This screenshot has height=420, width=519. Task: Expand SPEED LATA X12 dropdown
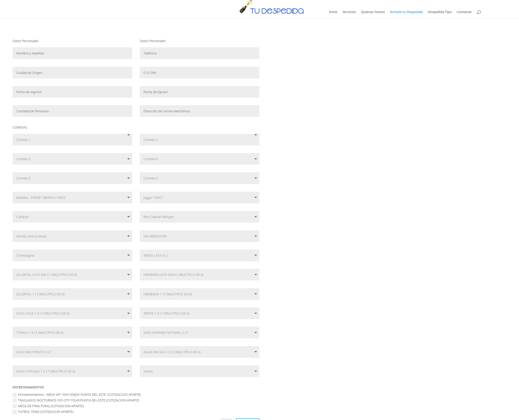199,256
